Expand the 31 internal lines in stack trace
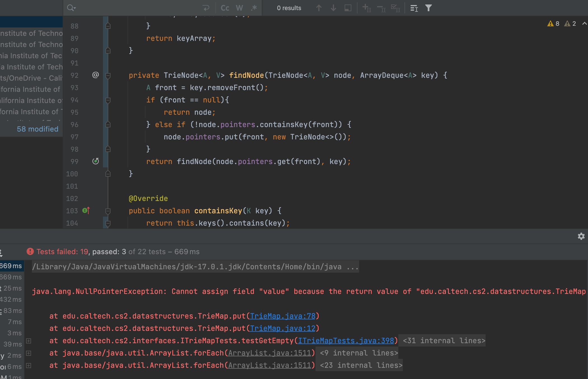This screenshot has width=588, height=379. click(444, 341)
